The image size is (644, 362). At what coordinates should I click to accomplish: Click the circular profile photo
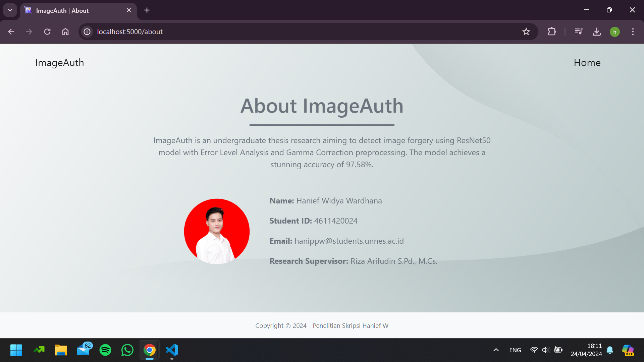pyautogui.click(x=217, y=231)
